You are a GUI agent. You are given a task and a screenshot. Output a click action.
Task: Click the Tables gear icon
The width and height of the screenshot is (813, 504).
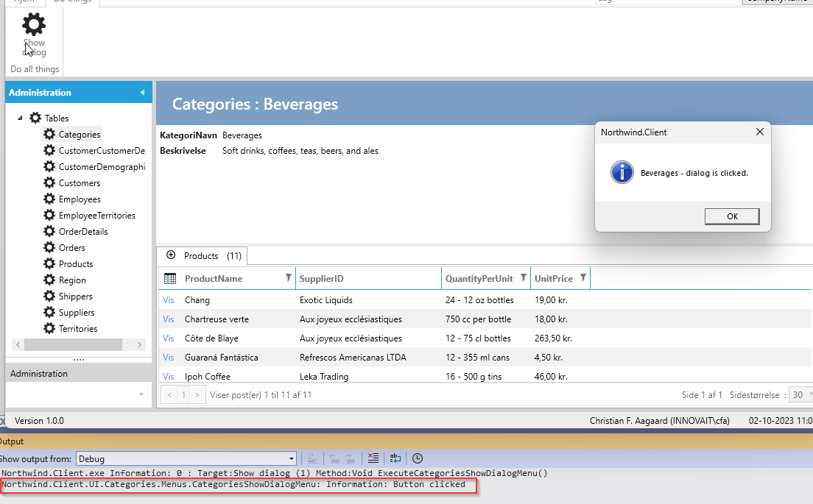click(x=35, y=118)
